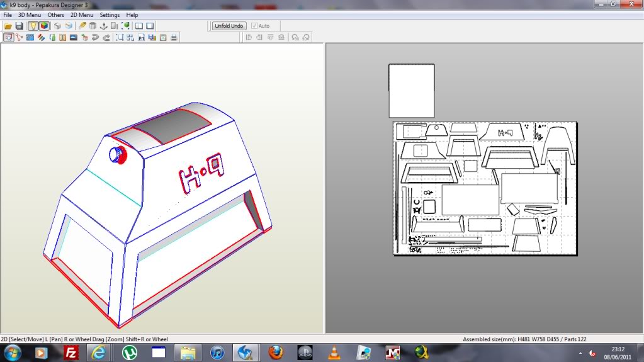This screenshot has width=644, height=362.
Task: Open VLC media player from taskbar
Action: [334, 353]
